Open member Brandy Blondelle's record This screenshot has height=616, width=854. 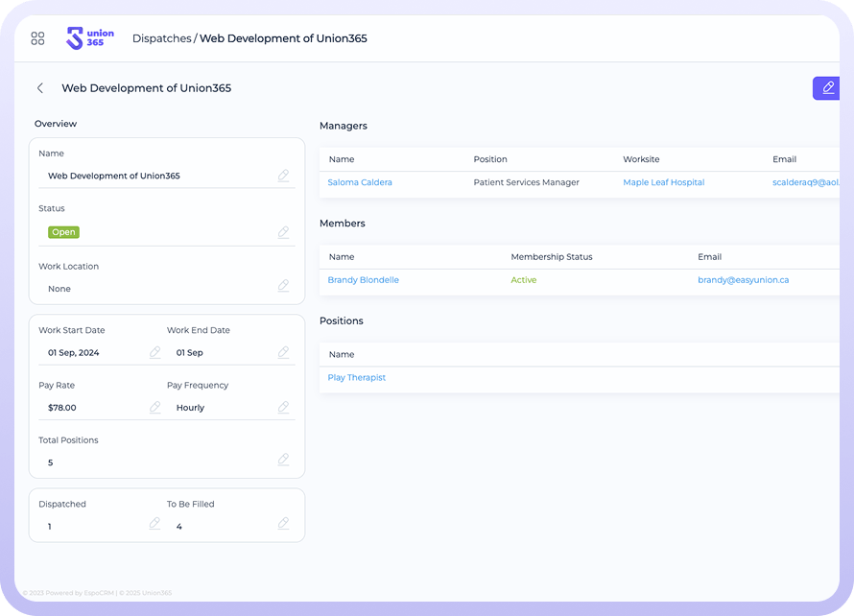363,280
